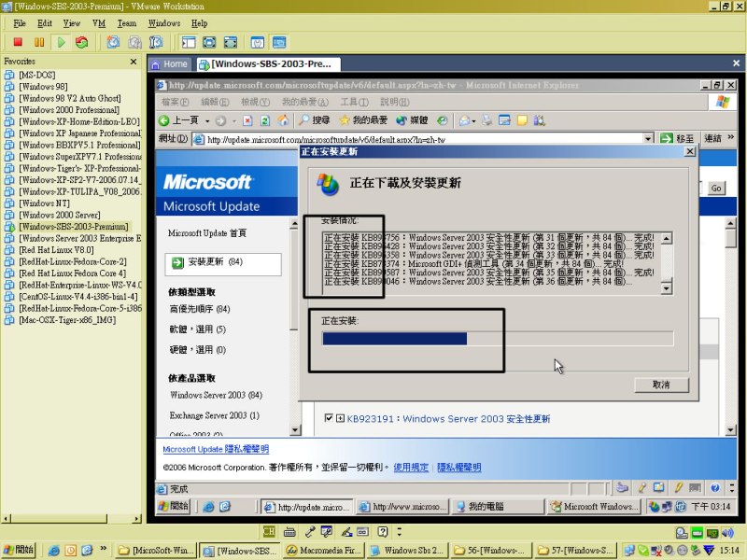Open the host 開始 Start button
The image size is (747, 560).
(x=19, y=550)
